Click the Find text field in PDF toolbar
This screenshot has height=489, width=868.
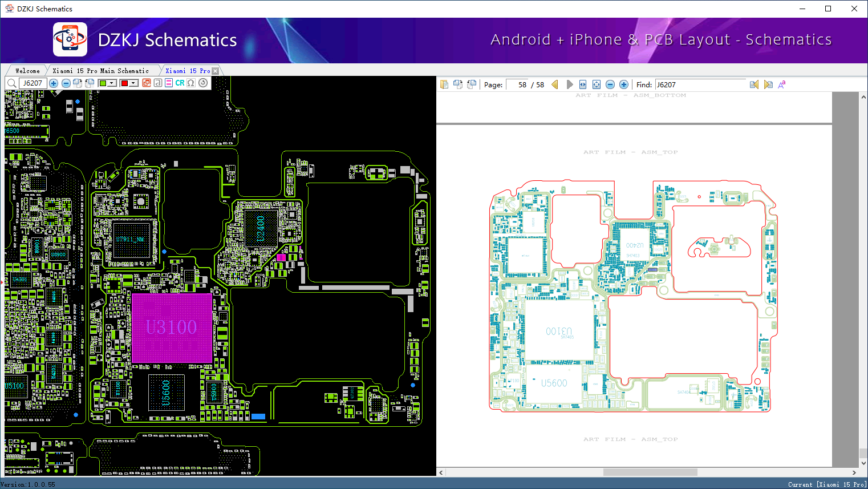[701, 84]
